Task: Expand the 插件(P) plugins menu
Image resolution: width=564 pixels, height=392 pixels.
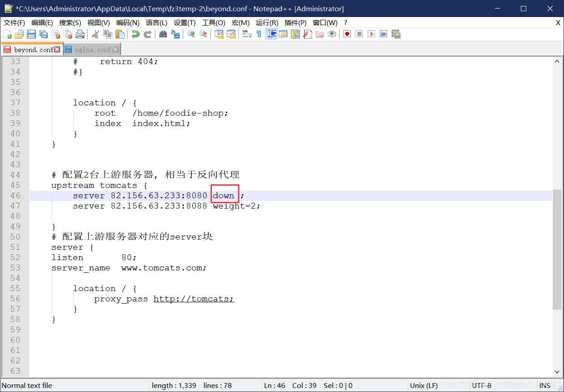Action: (x=295, y=22)
